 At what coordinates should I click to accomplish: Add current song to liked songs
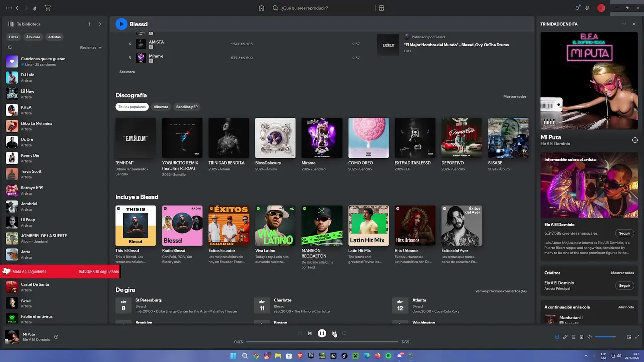56,337
